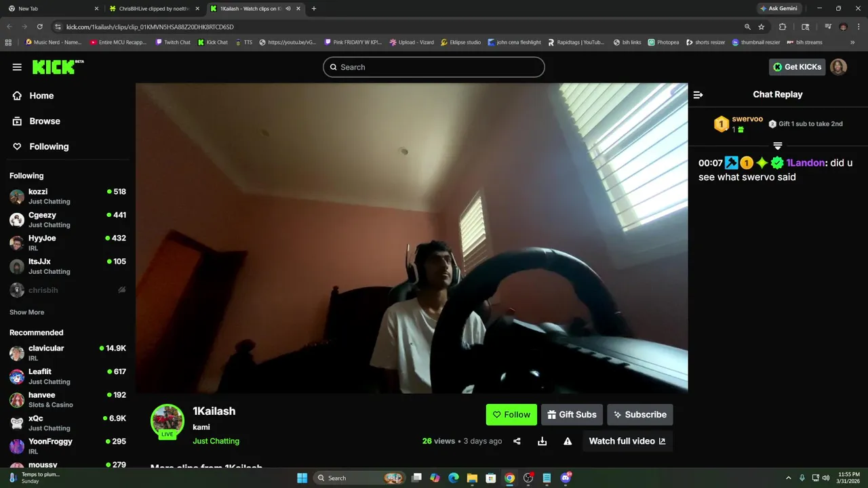Switch to ChrisBIHLive clipped browser tab

pos(154,9)
